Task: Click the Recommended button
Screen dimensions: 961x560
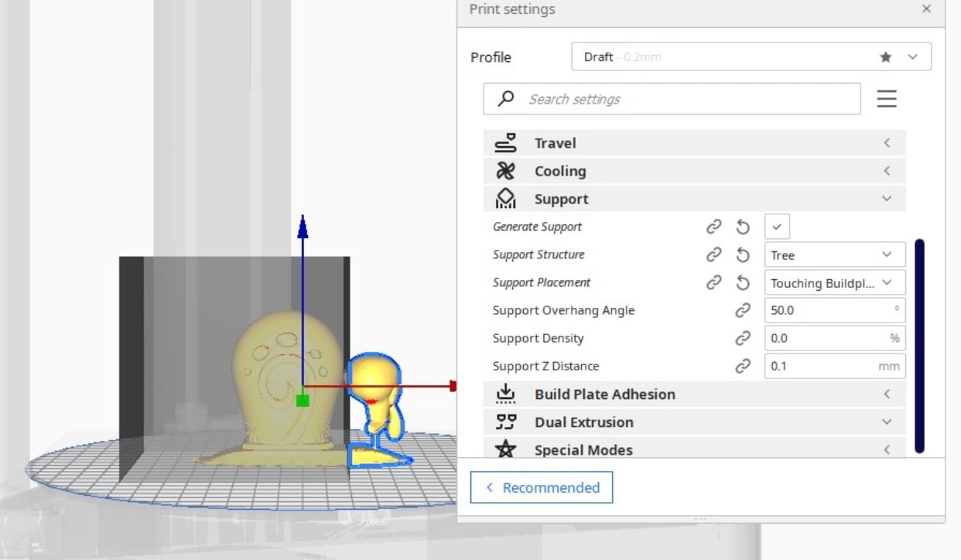Action: coord(542,487)
